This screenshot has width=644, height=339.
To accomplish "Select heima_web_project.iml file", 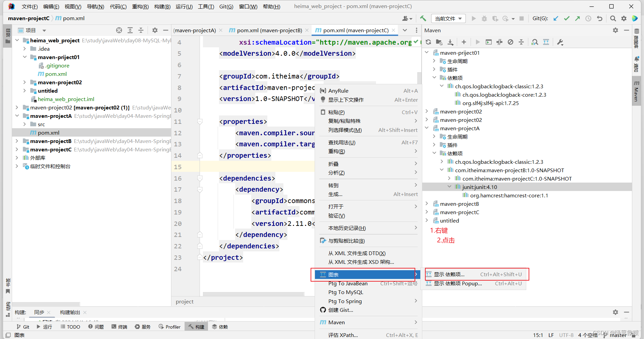I will click(66, 99).
